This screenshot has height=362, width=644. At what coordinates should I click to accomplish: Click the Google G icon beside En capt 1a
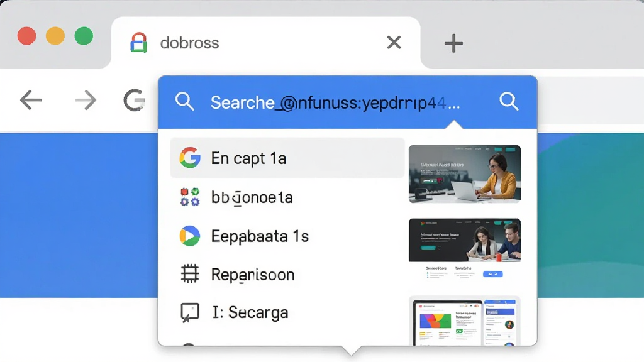(x=190, y=158)
